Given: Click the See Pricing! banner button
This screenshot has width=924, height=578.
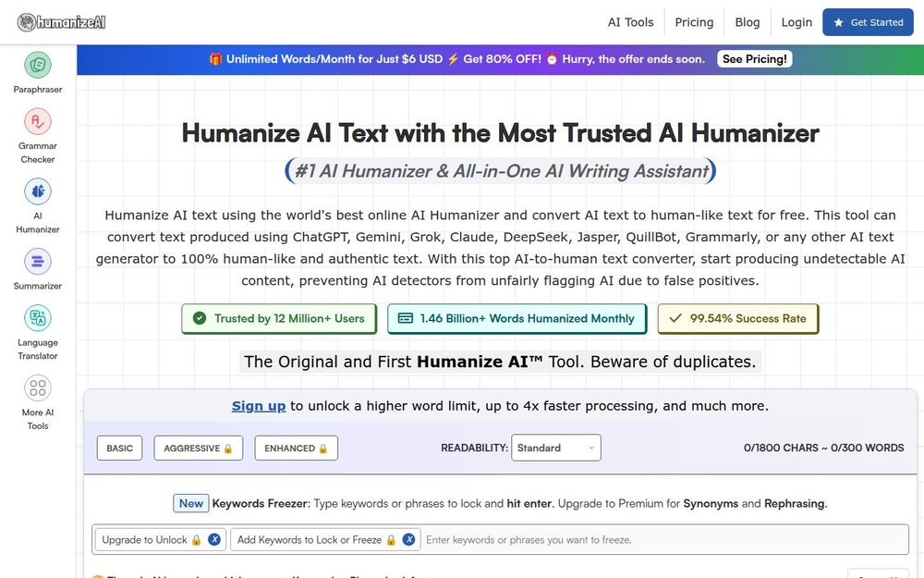Looking at the screenshot, I should 754,59.
